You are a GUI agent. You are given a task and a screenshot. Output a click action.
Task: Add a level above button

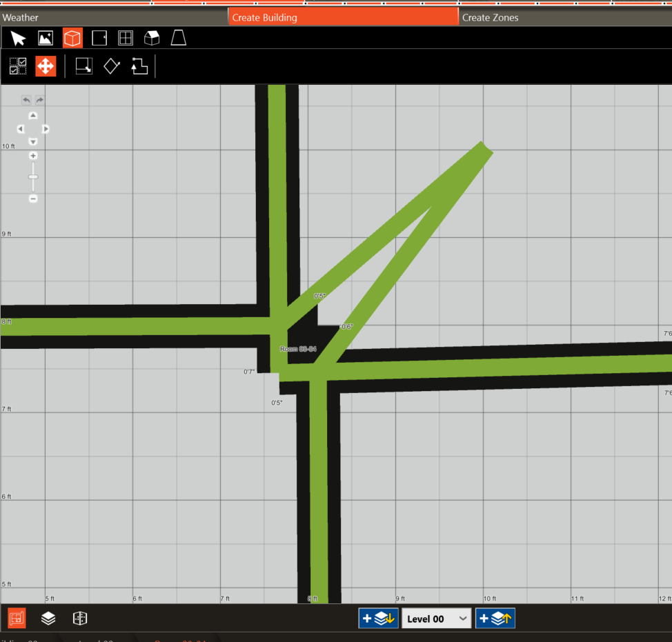(495, 619)
